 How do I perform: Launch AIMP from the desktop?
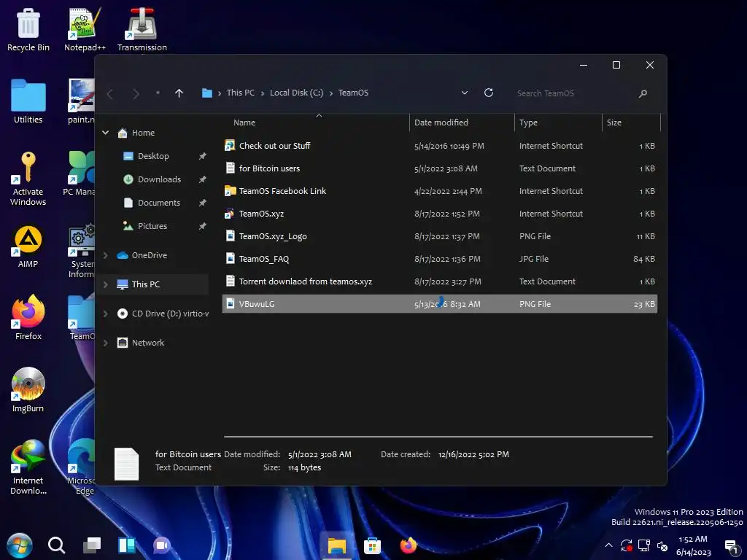click(x=28, y=246)
